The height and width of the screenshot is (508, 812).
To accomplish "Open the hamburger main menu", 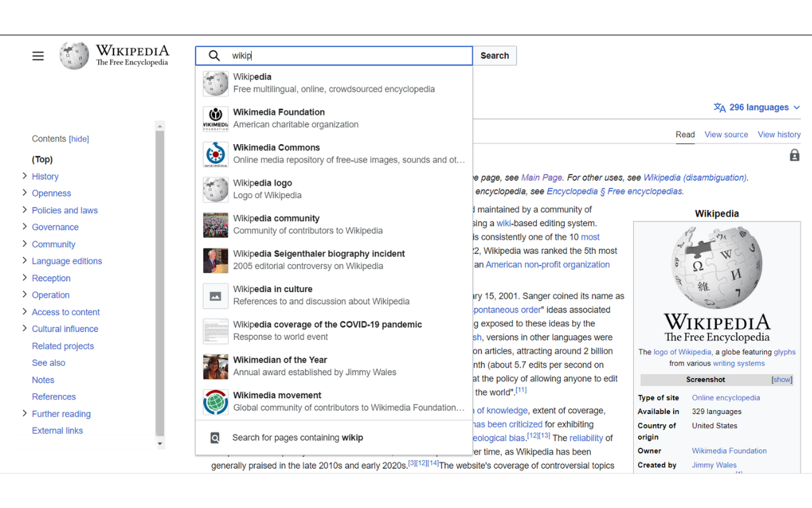I will coord(38,56).
